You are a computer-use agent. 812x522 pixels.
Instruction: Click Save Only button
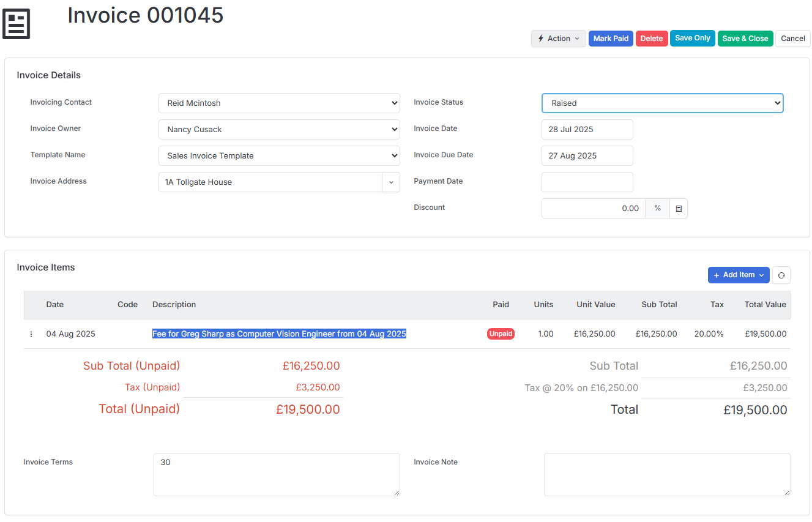click(x=693, y=38)
